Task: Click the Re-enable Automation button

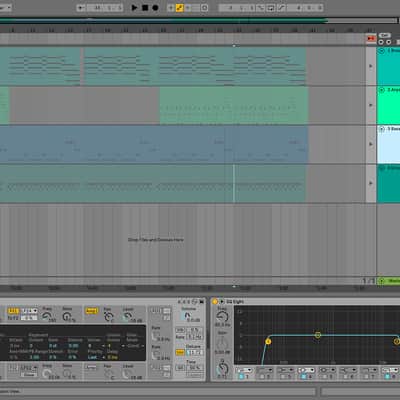Action: 188,8
